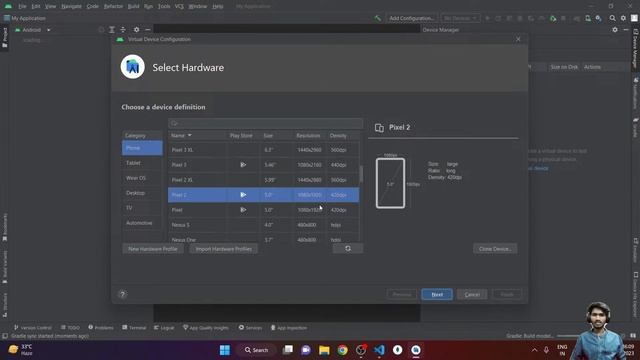Screen dimensions: 640x360
Task: Open the Android project view dropdown
Action: pos(33,30)
